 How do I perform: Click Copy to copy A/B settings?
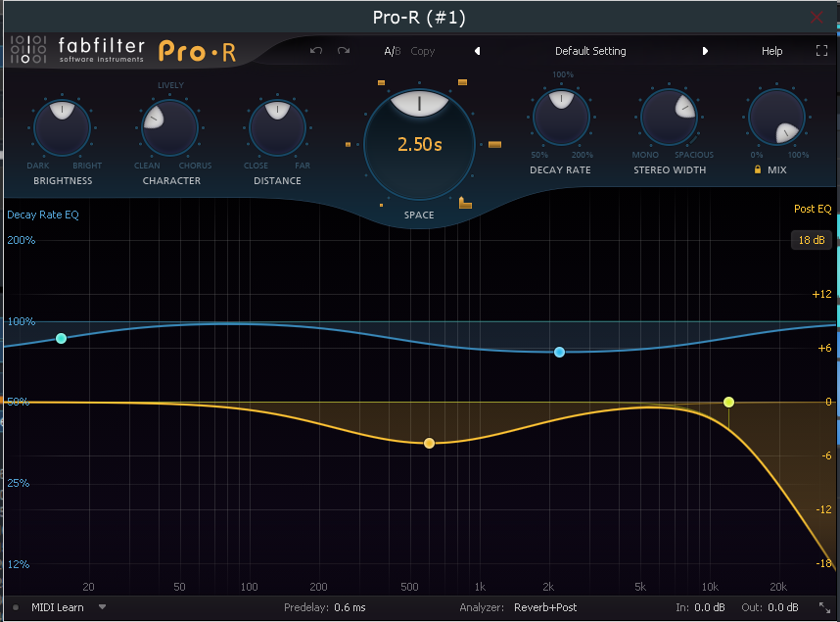pos(423,51)
